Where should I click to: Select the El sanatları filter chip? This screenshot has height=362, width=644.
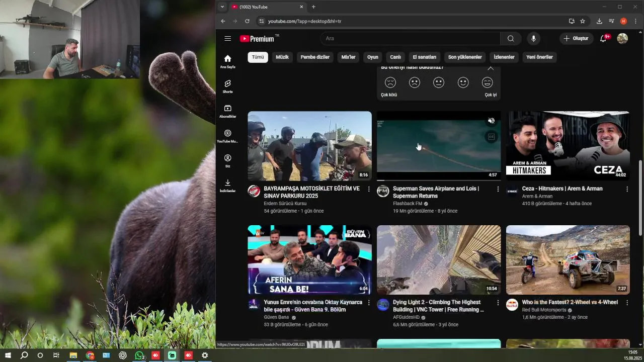click(425, 57)
